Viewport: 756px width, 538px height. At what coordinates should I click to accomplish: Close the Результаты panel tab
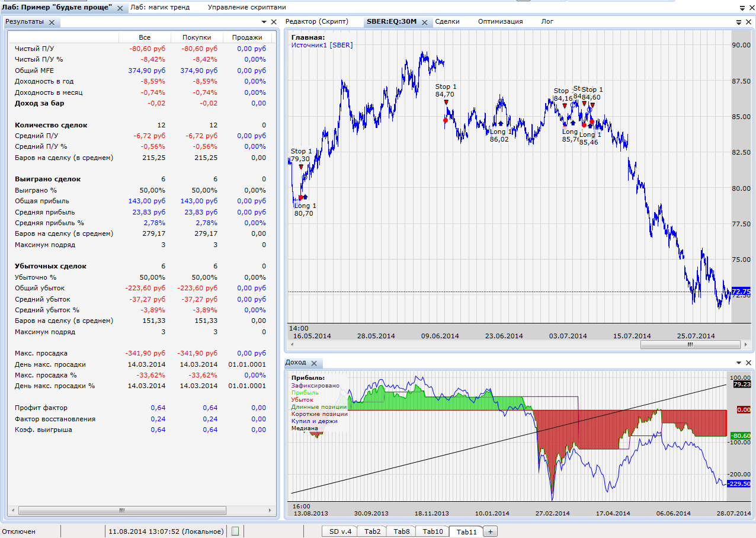click(x=52, y=22)
